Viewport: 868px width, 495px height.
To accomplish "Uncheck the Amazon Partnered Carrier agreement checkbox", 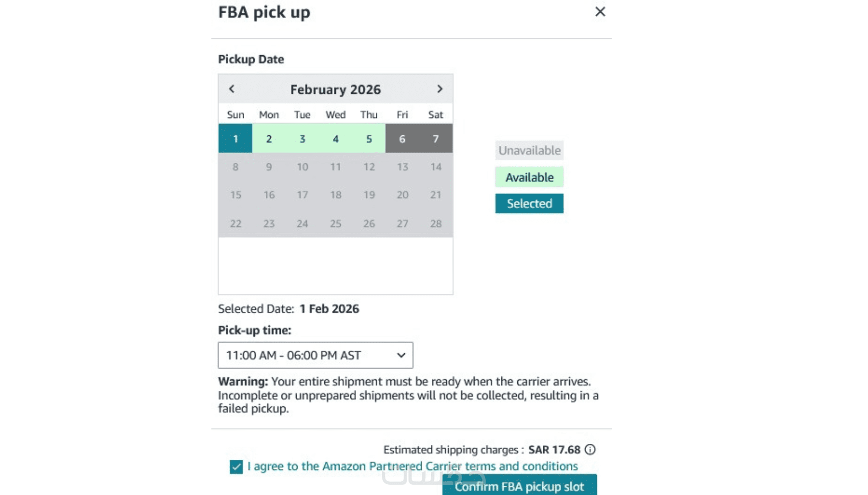I will 236,466.
